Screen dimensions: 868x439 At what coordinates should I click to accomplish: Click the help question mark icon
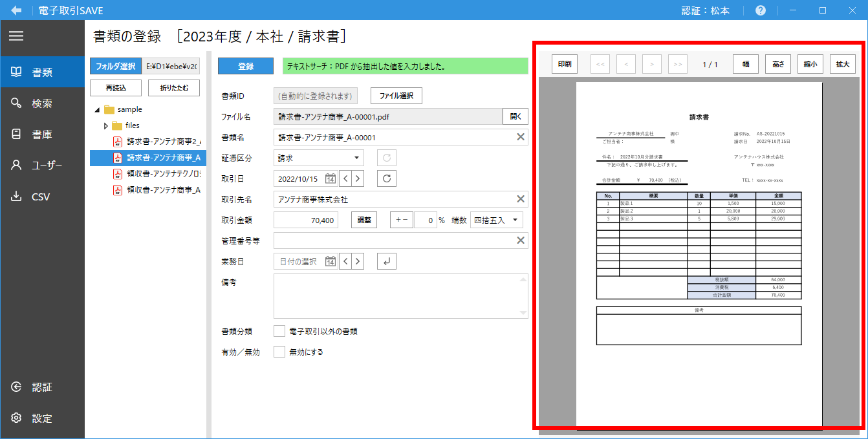point(761,10)
